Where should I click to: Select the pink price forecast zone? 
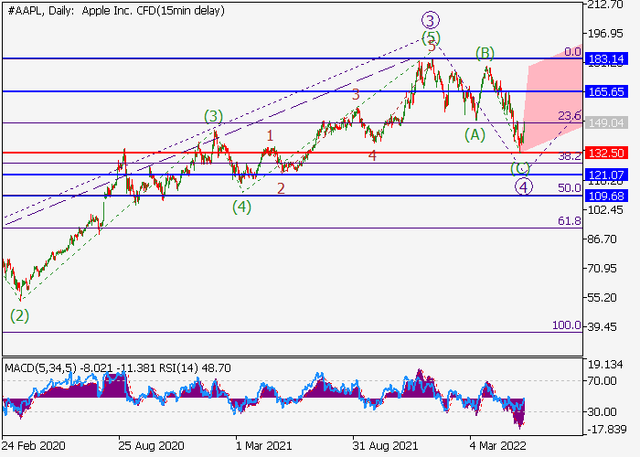click(553, 100)
